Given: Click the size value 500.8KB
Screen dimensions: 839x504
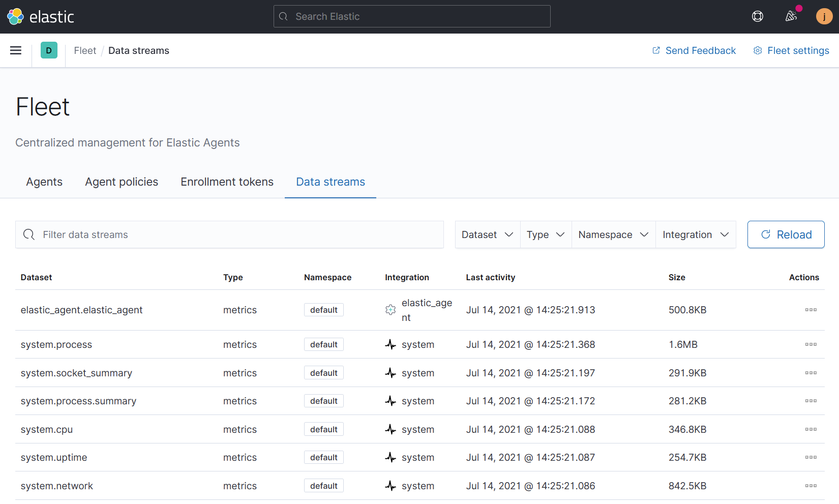Looking at the screenshot, I should tap(687, 310).
